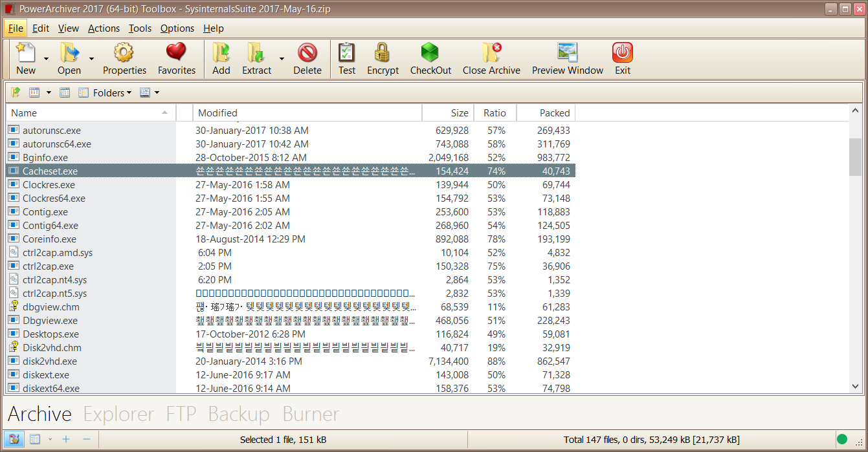Viewport: 868px width, 452px height.
Task: Click the Encrypt padlock icon
Action: click(x=383, y=52)
